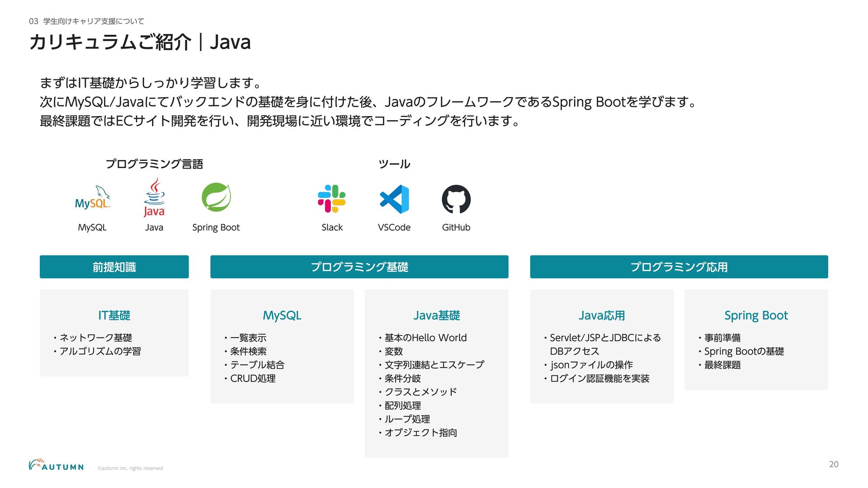Viewport: 868px width, 488px height.
Task: Click the Spring Boot green leaf icon
Action: tap(216, 197)
